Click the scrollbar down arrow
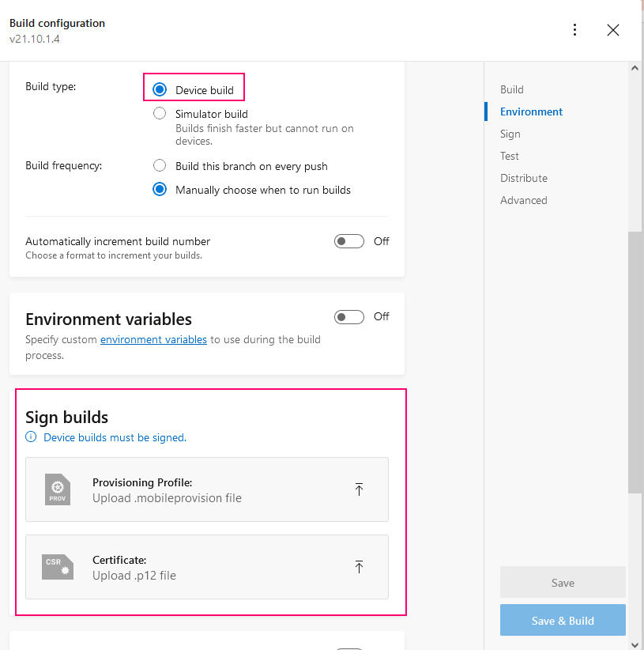644x650 pixels. point(635,643)
